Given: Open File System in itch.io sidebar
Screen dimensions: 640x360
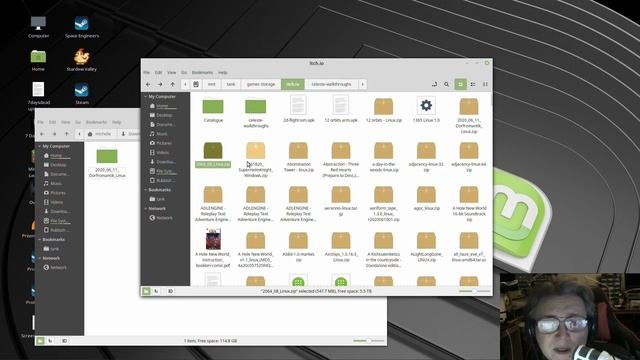Looking at the screenshot, I should coord(164,171).
